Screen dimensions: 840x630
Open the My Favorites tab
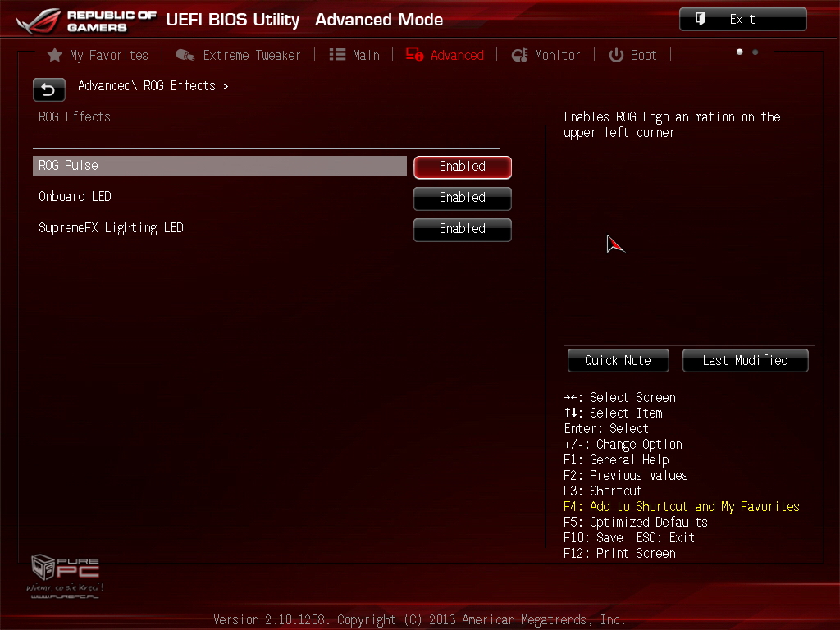pos(98,55)
